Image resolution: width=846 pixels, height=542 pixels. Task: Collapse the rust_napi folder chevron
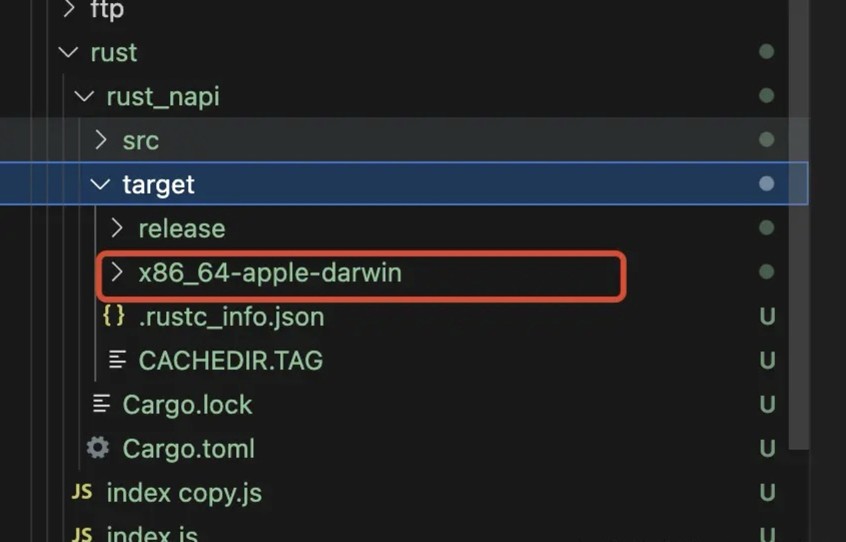[84, 97]
